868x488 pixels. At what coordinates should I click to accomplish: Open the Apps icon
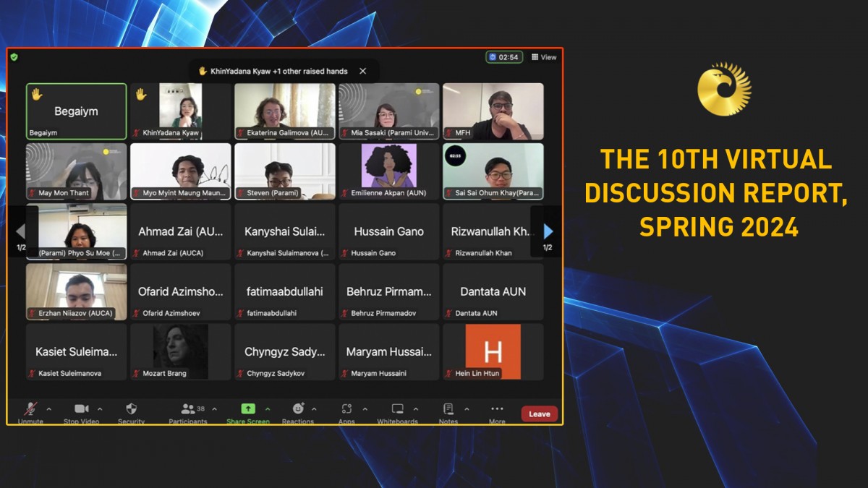pyautogui.click(x=346, y=409)
